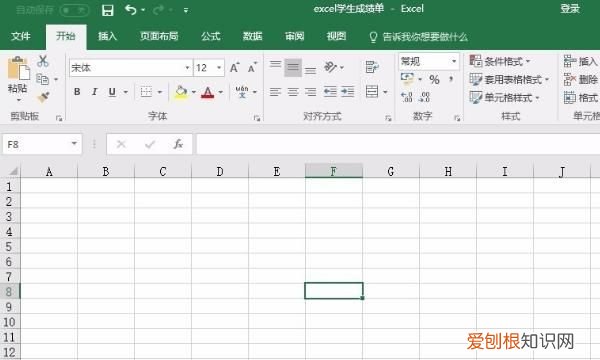Viewport: 600px width, 360px height.
Task: Click the Center horizontally icon
Action: click(293, 92)
